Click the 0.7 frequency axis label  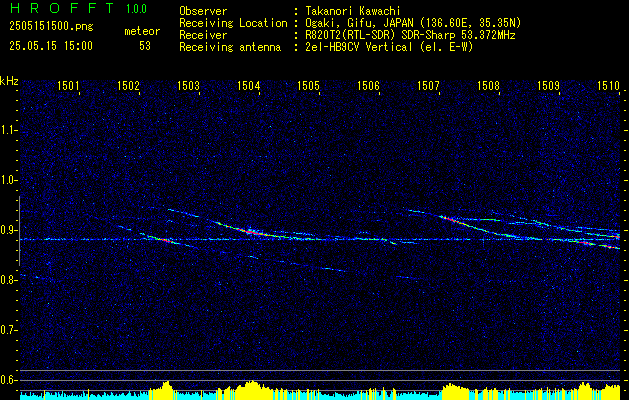[x=8, y=330]
